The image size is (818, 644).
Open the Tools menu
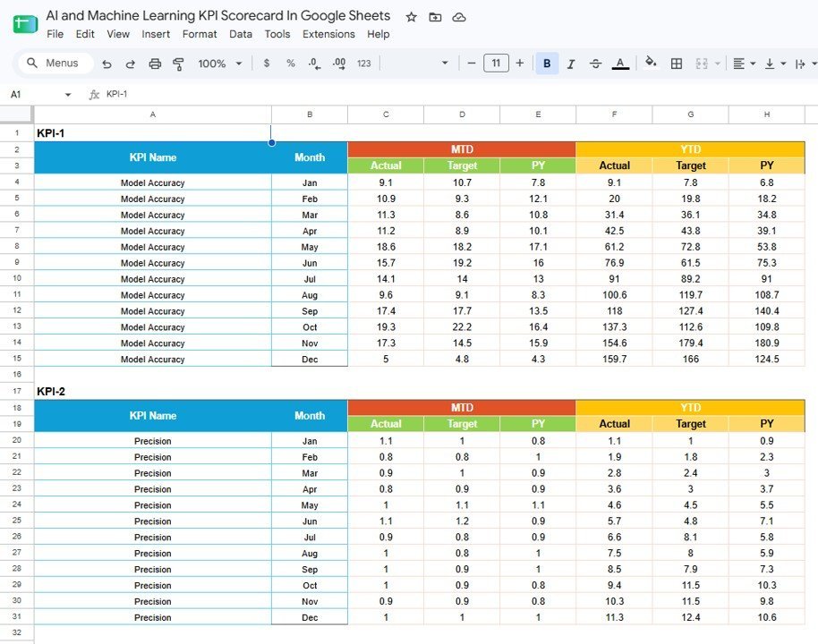click(277, 34)
